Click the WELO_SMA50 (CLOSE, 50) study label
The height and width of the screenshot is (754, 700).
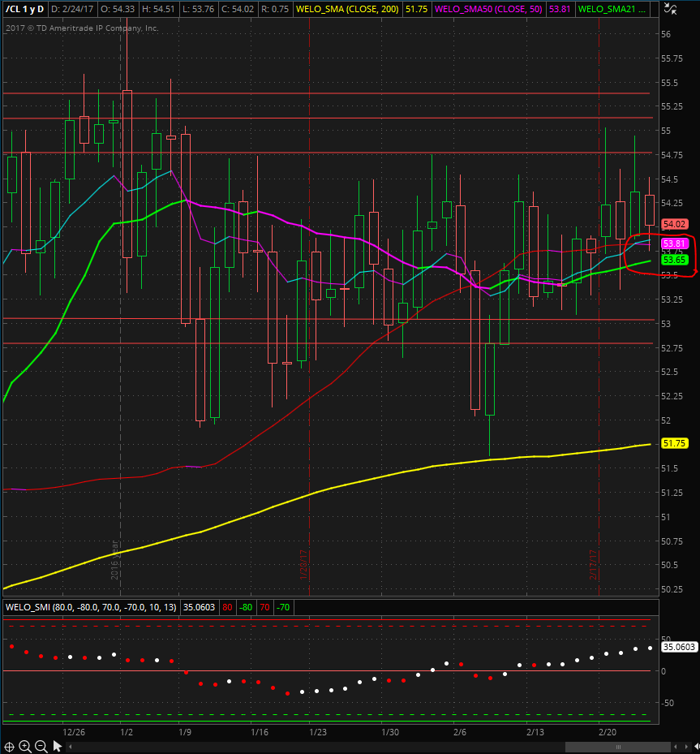[488, 9]
